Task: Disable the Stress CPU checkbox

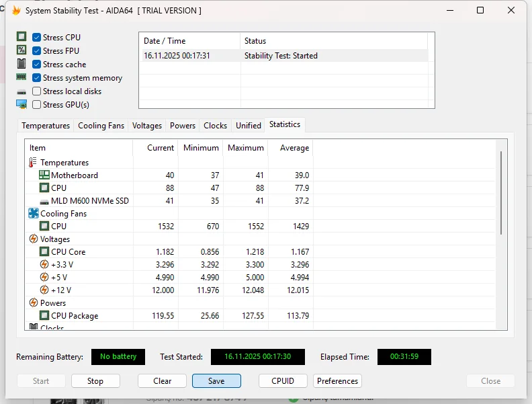Action: tap(37, 38)
